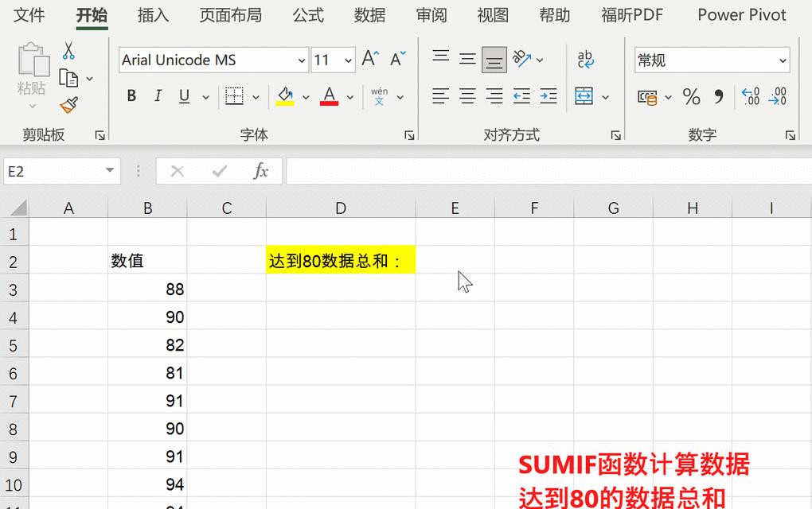Center text horizontally
This screenshot has height=509, width=812.
(467, 96)
